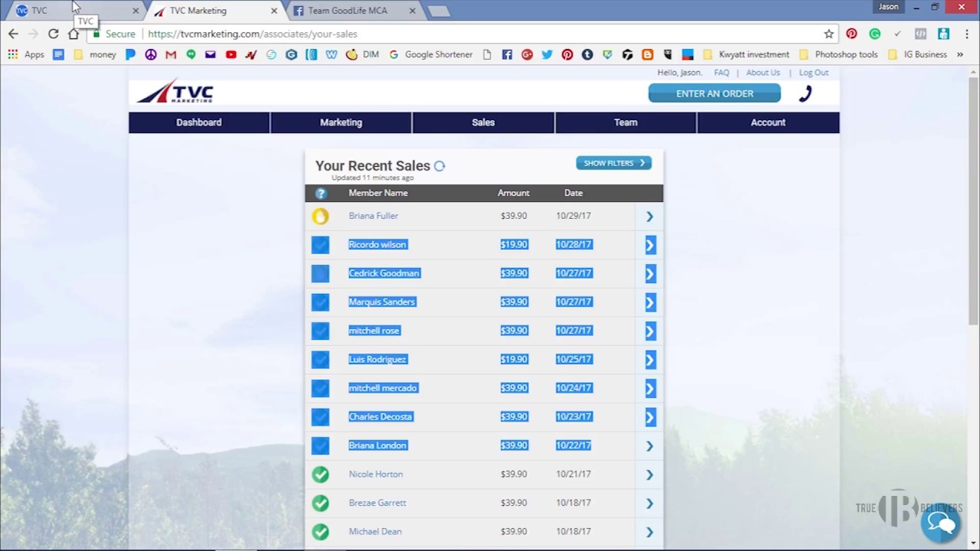Click the Pinterest extension icon in the toolbar
980x551 pixels.
851,34
